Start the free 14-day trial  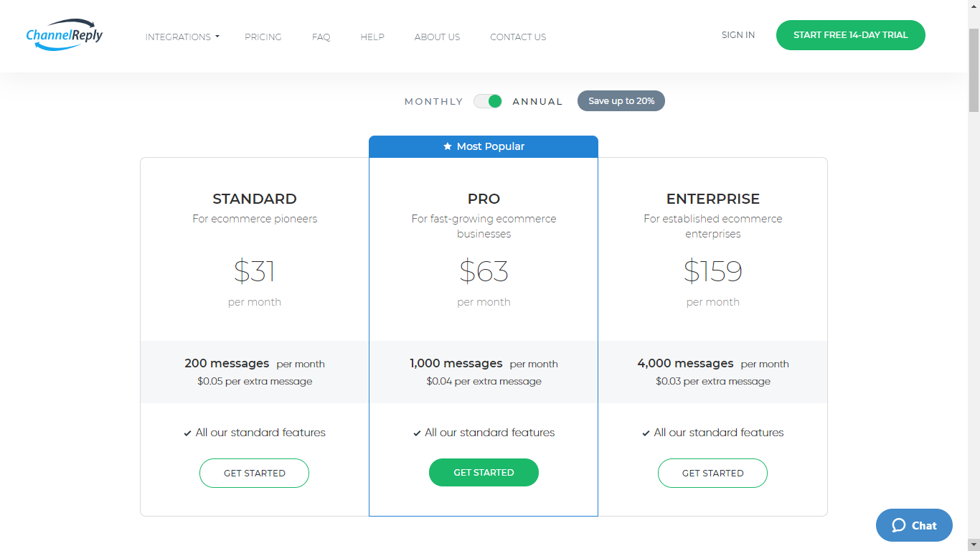pyautogui.click(x=851, y=35)
